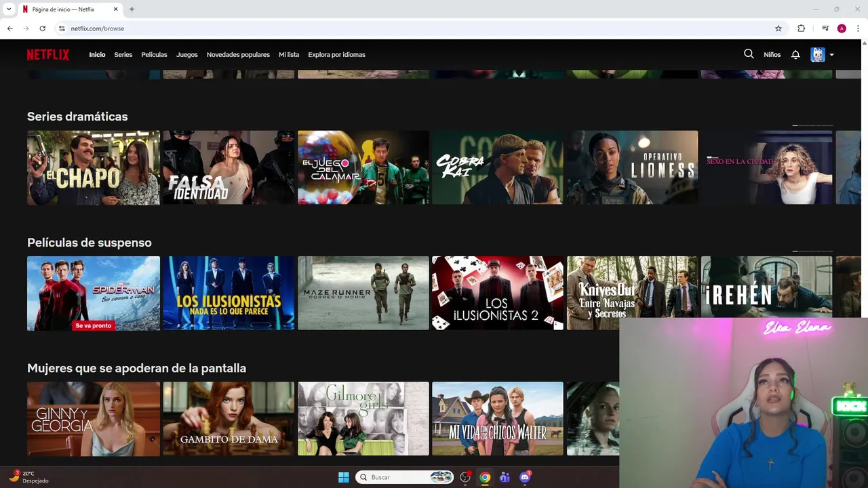
Task: Select the Rehén thumbnail
Action: (x=766, y=287)
